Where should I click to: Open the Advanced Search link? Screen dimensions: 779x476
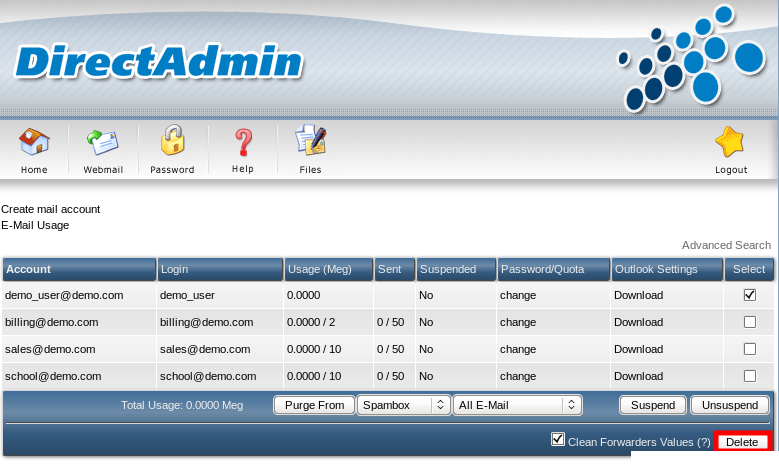(726, 245)
